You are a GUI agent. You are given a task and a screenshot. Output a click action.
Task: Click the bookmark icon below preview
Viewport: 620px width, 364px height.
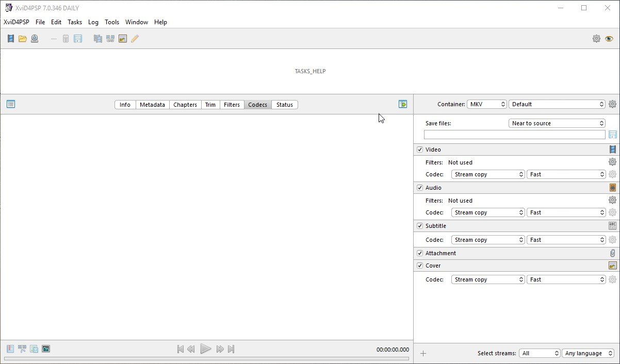(x=10, y=349)
